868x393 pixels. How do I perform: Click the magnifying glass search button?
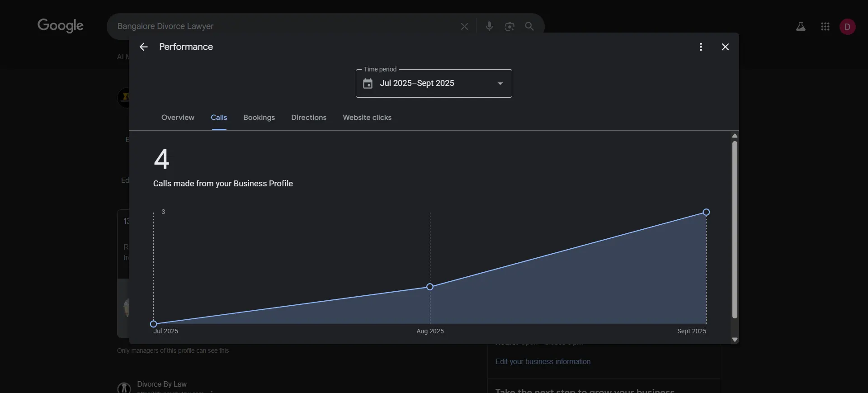tap(529, 27)
